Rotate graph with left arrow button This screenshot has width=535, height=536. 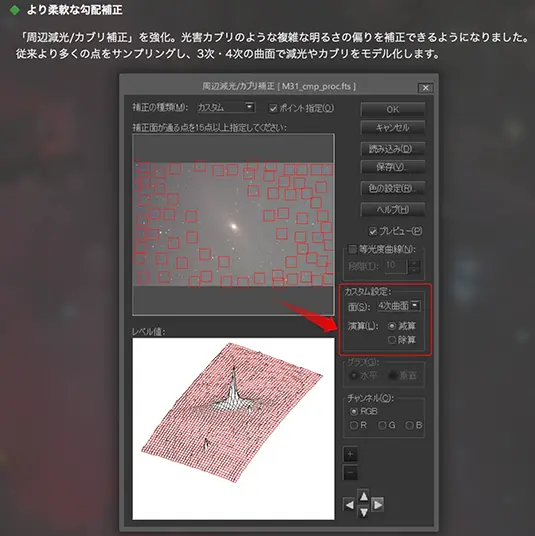(349, 505)
